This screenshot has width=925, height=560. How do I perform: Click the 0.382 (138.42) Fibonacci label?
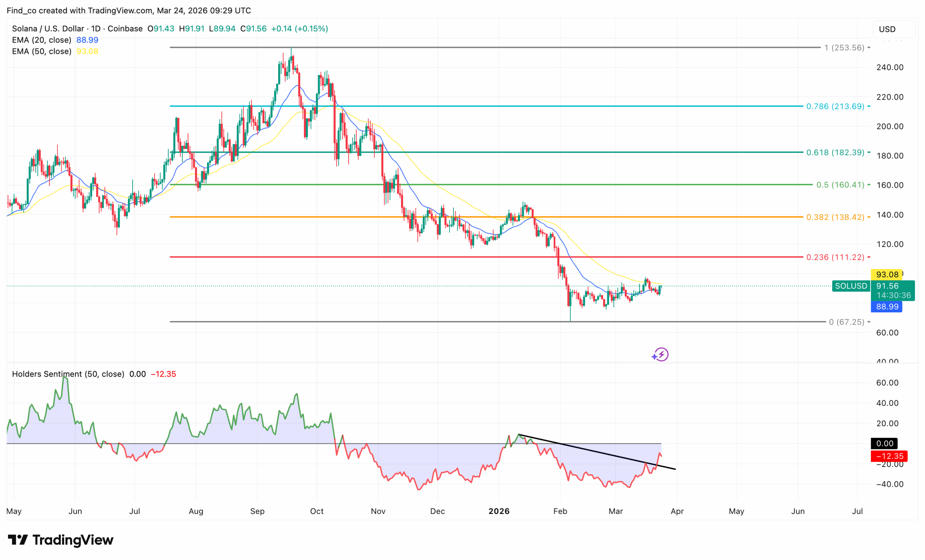tap(835, 217)
